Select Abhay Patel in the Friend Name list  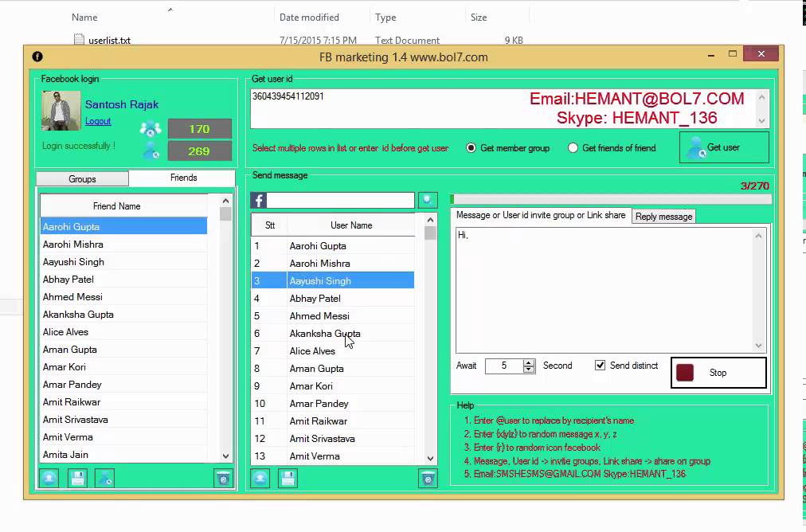coord(123,279)
